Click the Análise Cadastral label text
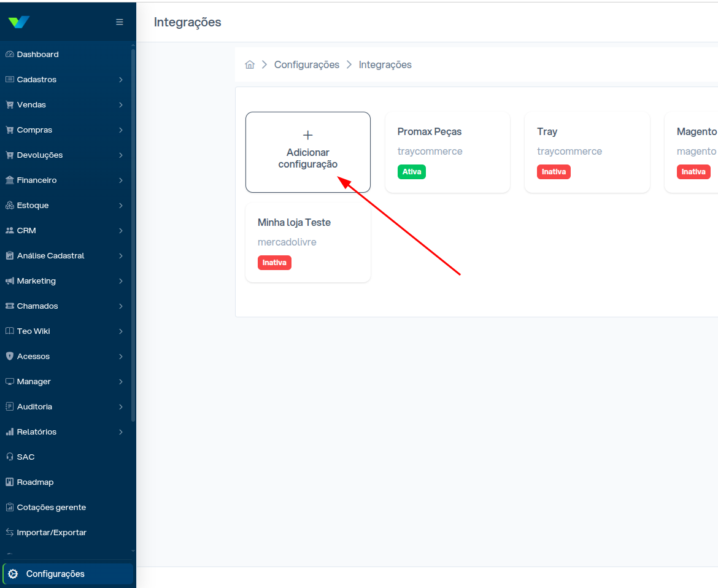This screenshot has height=588, width=718. click(x=51, y=255)
